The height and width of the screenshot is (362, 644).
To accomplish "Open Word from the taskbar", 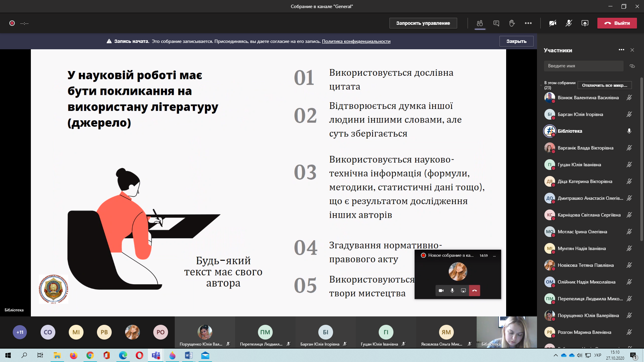I will [189, 355].
